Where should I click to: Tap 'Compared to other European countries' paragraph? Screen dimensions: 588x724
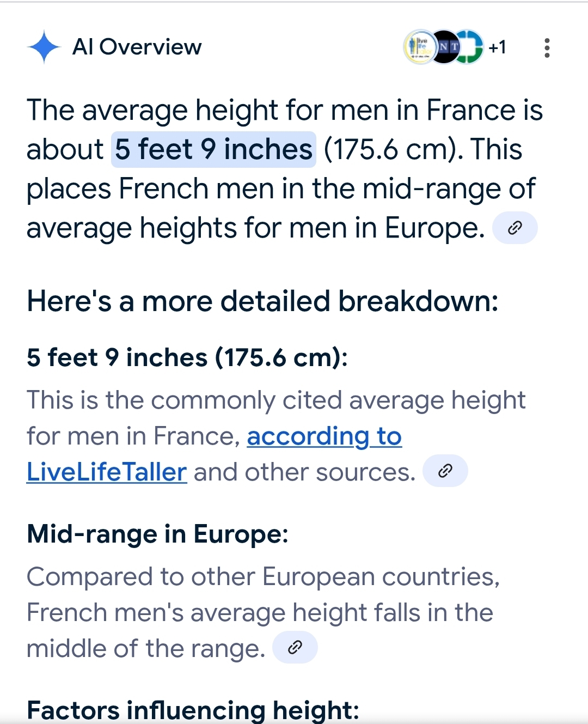pyautogui.click(x=263, y=612)
